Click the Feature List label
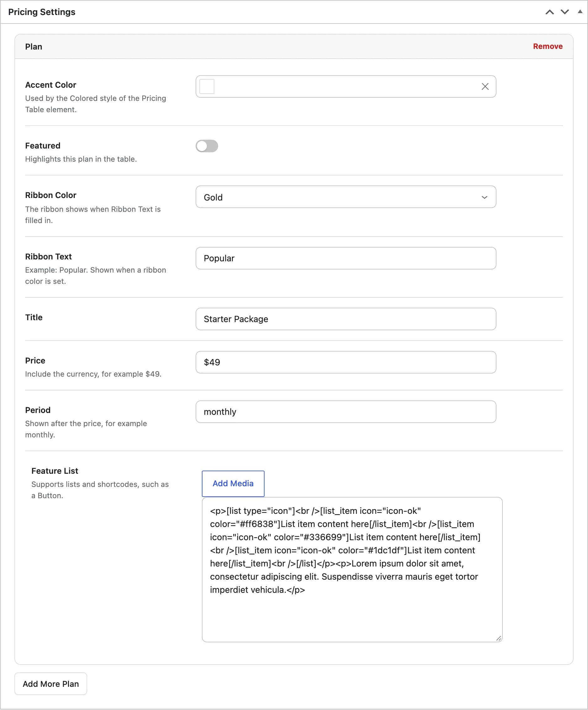588x710 pixels. [55, 471]
